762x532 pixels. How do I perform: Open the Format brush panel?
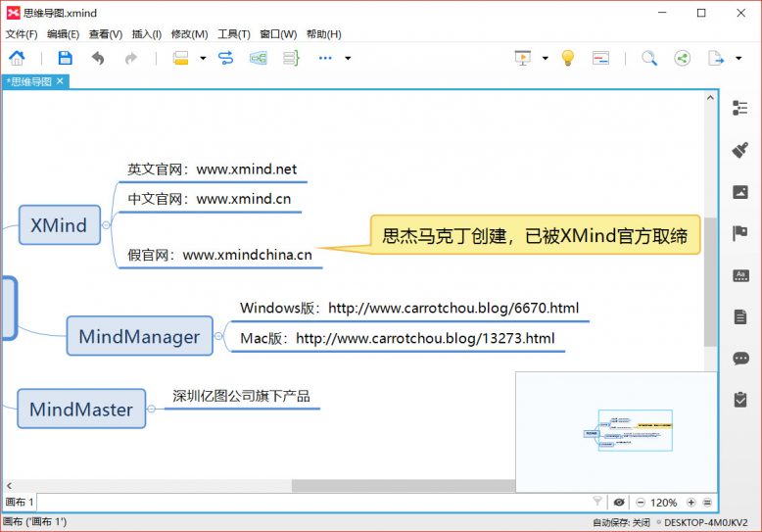pos(739,150)
